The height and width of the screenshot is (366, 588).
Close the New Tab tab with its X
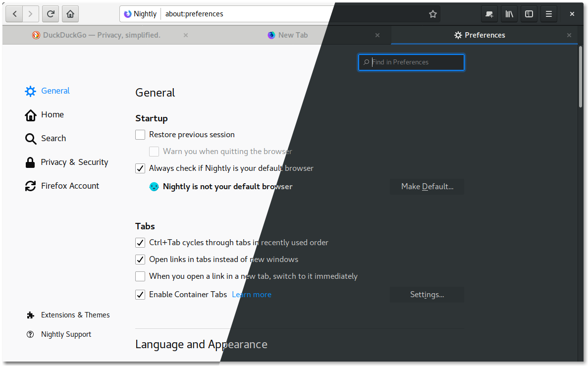click(x=377, y=35)
